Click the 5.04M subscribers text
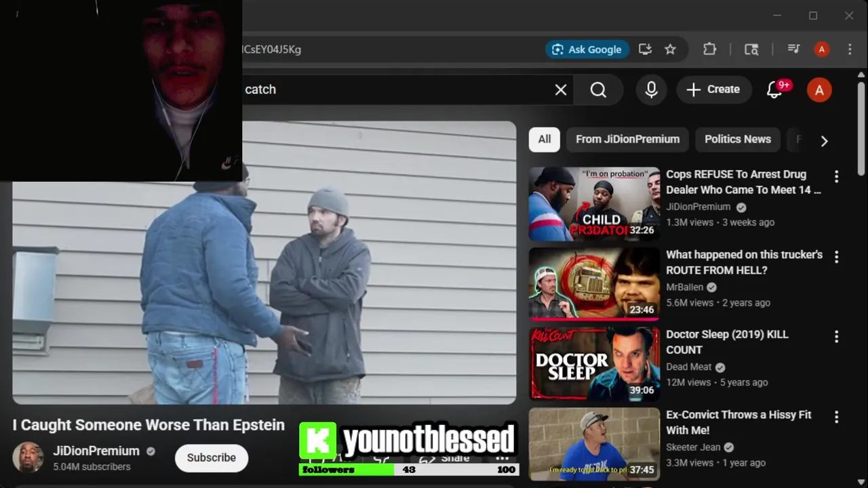Viewport: 868px width, 488px height. (x=92, y=467)
